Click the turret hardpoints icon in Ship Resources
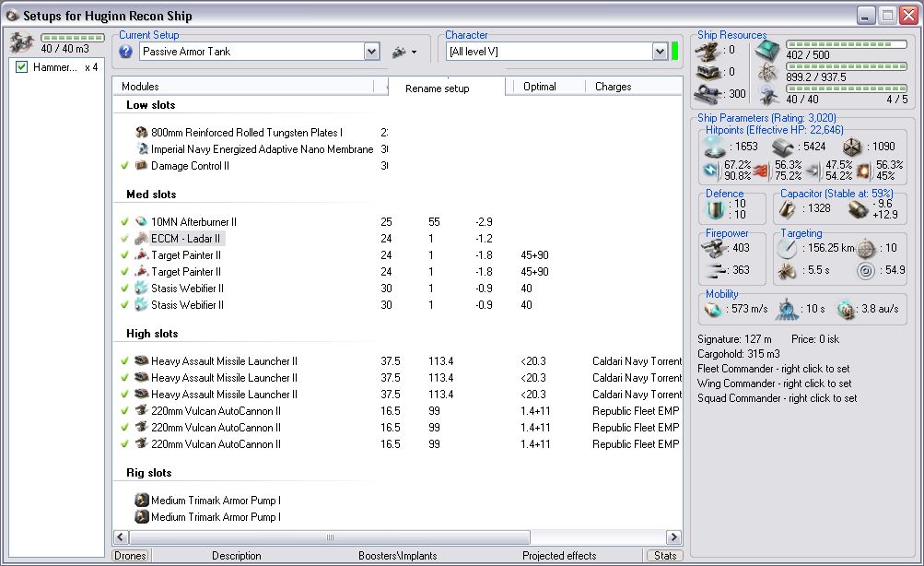The image size is (924, 566). 708,51
